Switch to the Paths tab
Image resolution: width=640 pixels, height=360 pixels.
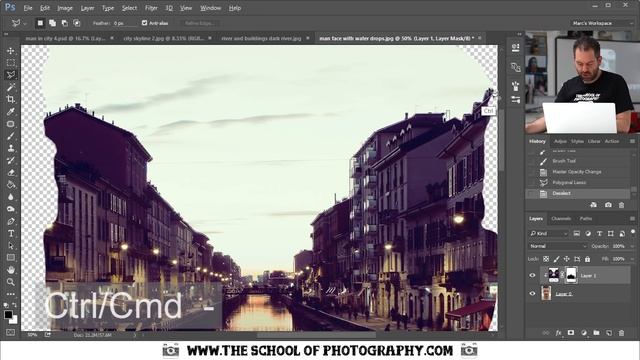click(x=586, y=219)
